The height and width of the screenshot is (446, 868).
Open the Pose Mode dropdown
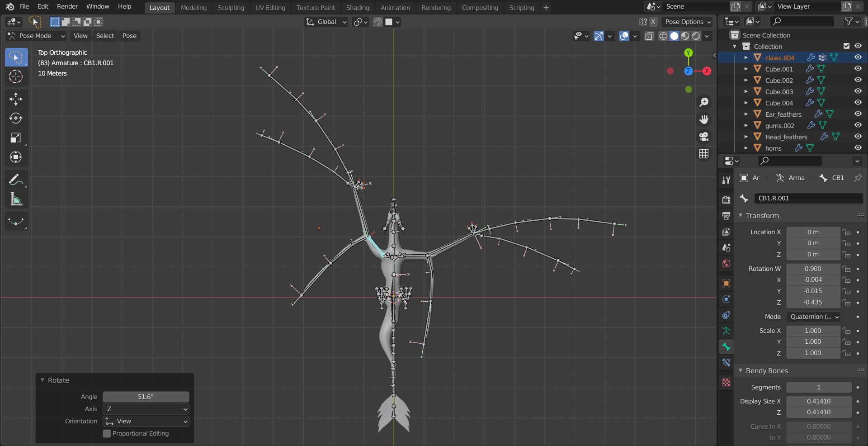pos(36,36)
